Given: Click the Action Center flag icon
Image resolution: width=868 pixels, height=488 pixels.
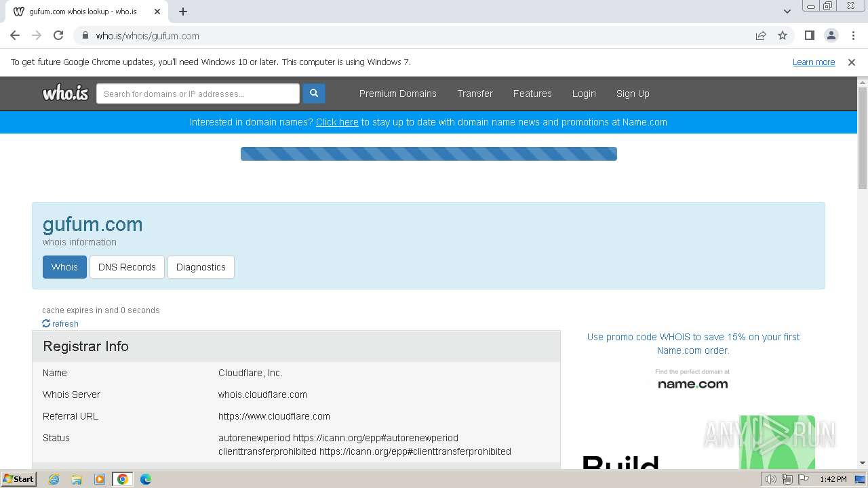Looking at the screenshot, I should coord(803,479).
